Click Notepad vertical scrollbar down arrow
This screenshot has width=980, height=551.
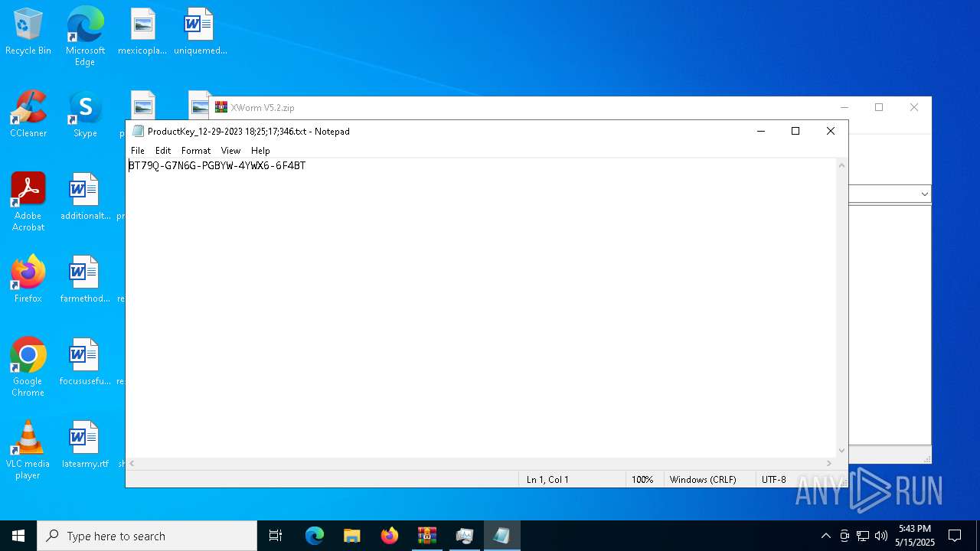[x=841, y=451]
